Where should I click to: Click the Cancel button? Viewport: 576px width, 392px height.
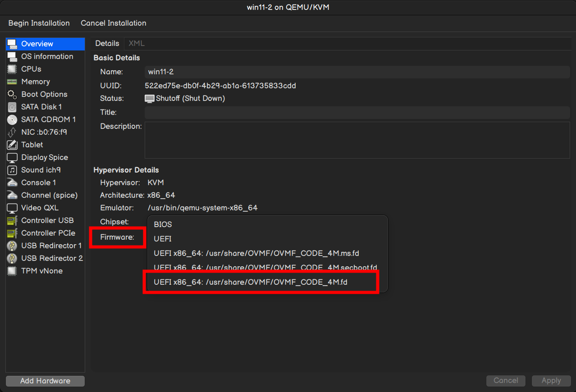coord(506,381)
